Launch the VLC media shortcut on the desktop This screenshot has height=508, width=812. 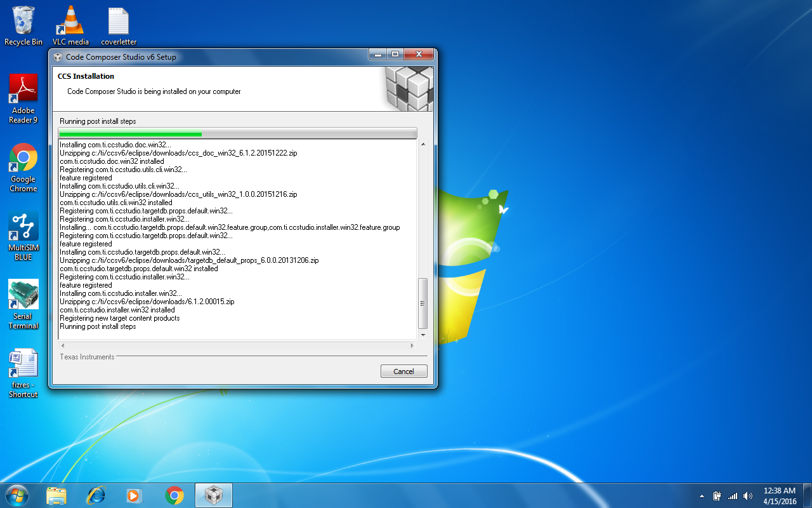coord(70,25)
